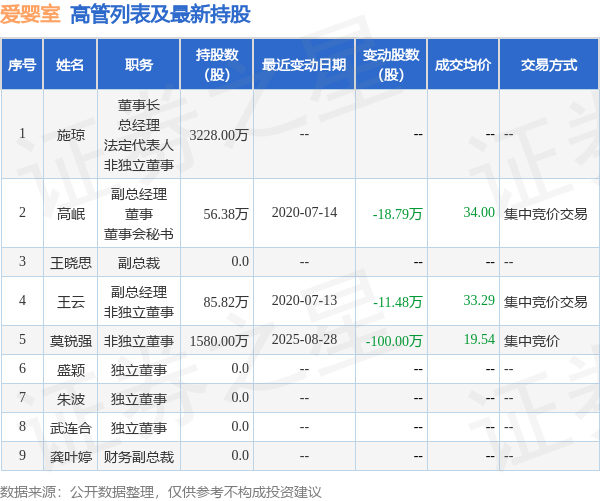
Task: Click the holding 56.38万
Action: coord(226,214)
